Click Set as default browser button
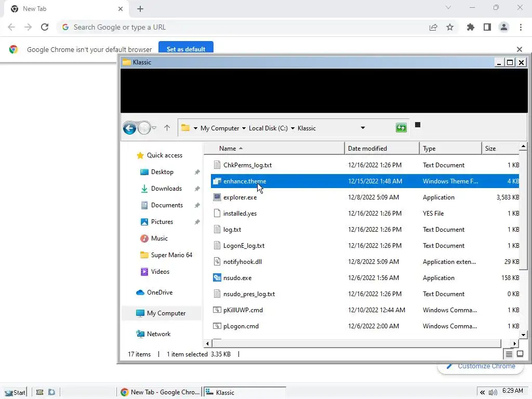The width and height of the screenshot is (532, 399). click(x=186, y=48)
